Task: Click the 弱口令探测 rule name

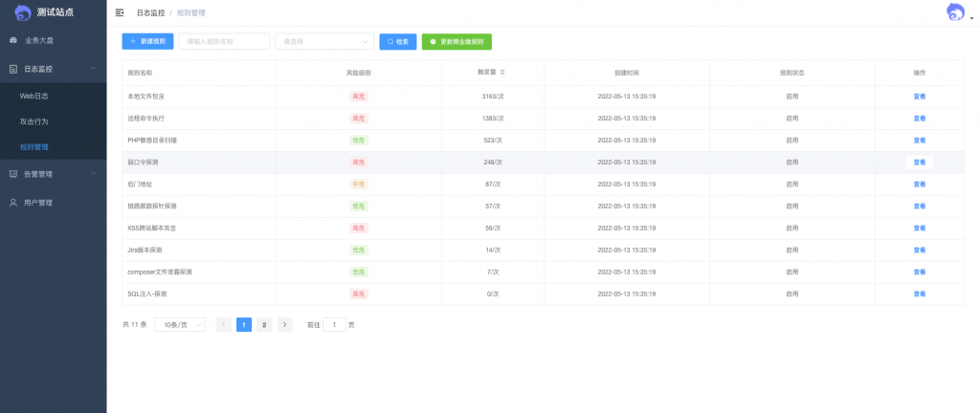Action: click(144, 163)
